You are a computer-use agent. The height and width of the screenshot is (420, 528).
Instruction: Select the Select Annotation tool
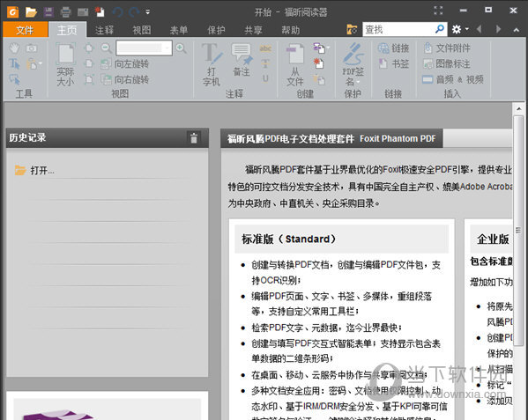[x=14, y=80]
